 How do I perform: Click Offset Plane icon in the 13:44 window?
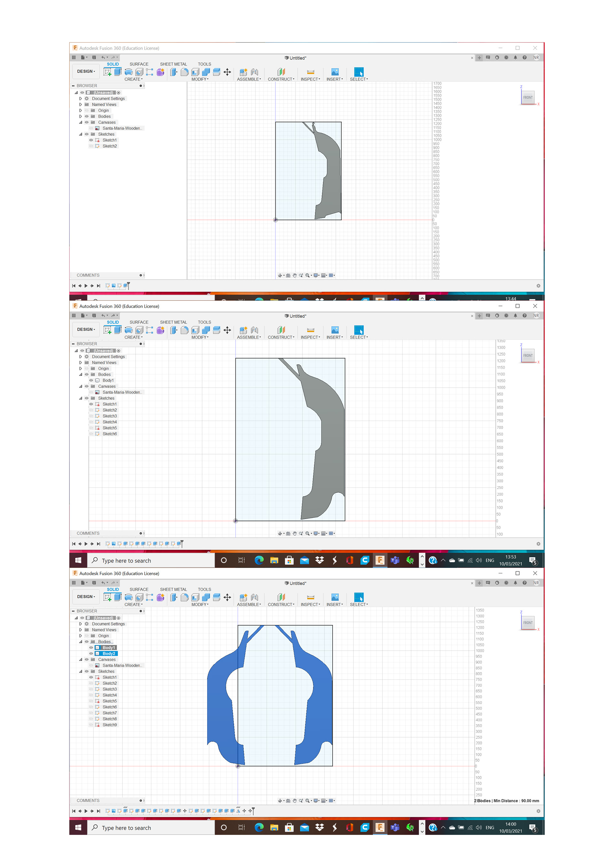(281, 72)
